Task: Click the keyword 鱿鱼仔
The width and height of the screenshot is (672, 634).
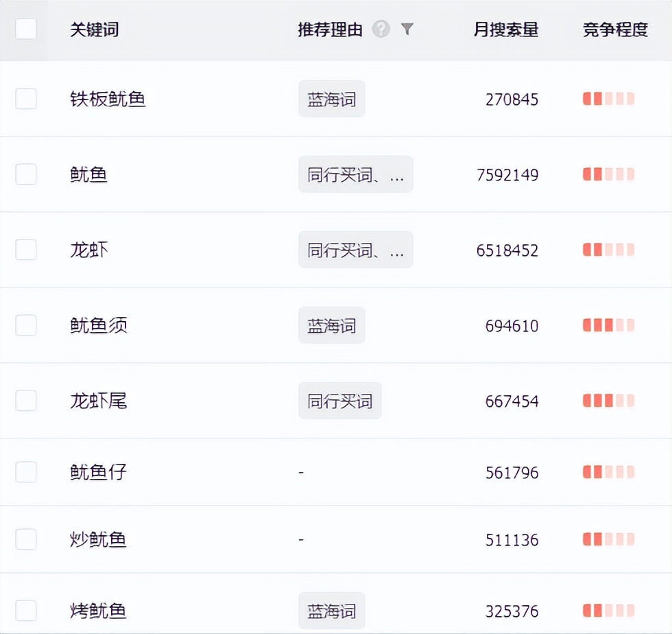Action: point(98,472)
